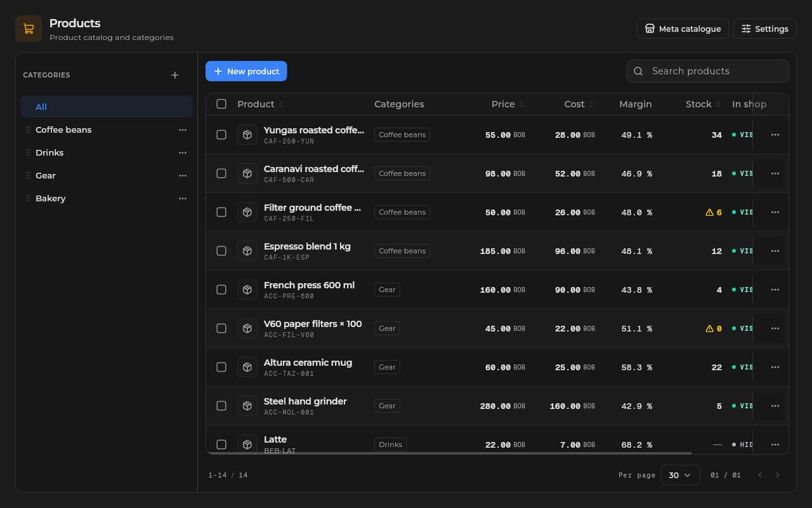The width and height of the screenshot is (812, 508).
Task: Sort by the Product column header
Action: (260, 104)
